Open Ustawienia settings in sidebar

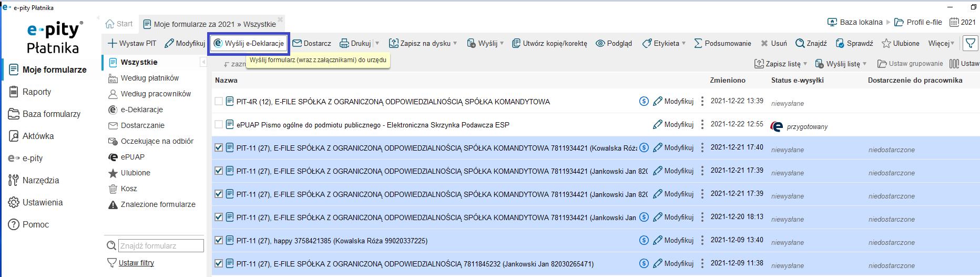pyautogui.click(x=35, y=202)
